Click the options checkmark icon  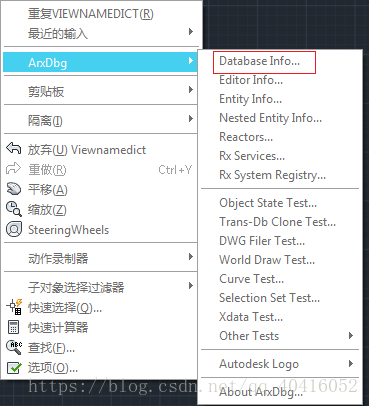pyautogui.click(x=14, y=368)
